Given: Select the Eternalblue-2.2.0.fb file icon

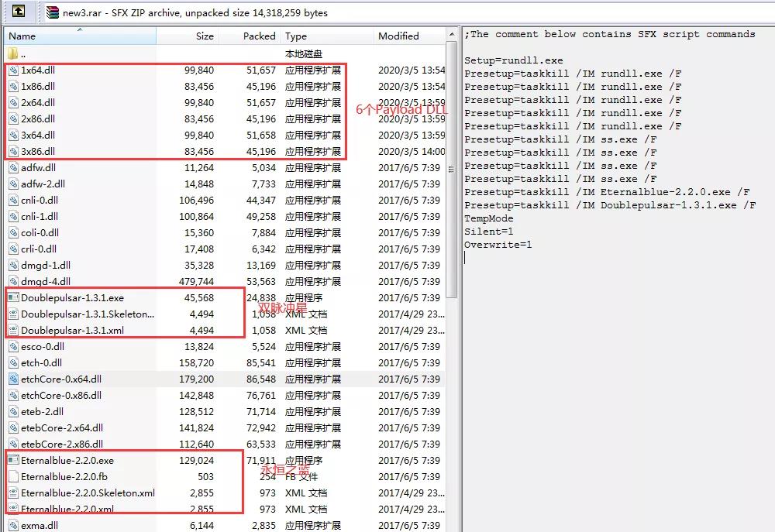Looking at the screenshot, I should [x=13, y=477].
